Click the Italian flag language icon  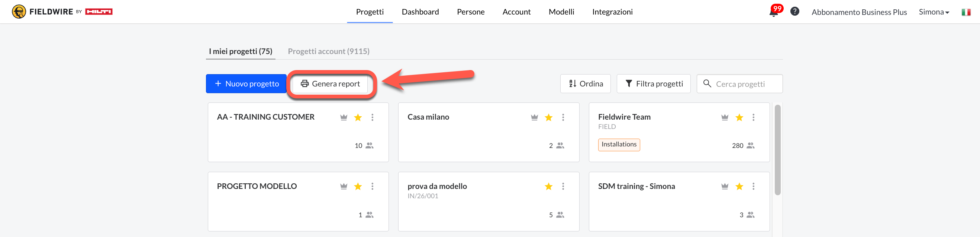(966, 12)
